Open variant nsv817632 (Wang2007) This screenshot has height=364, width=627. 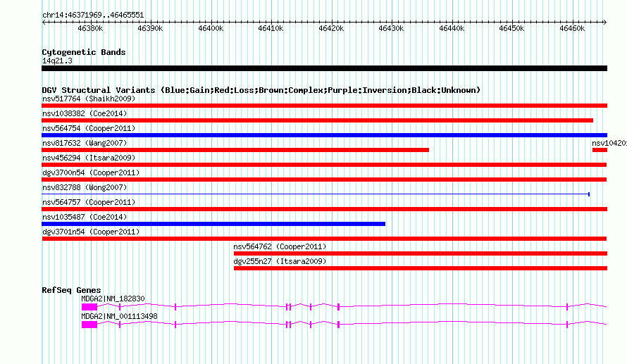point(85,143)
